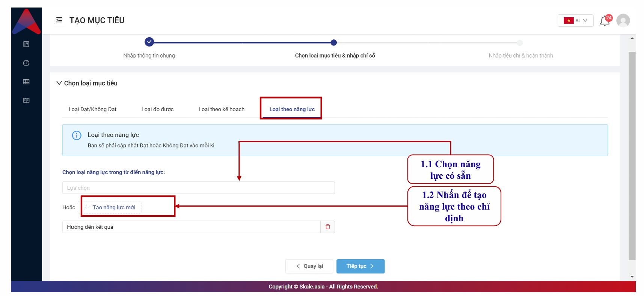
Task: Toggle the sidebar menu collapse icon
Action: pyautogui.click(x=59, y=20)
